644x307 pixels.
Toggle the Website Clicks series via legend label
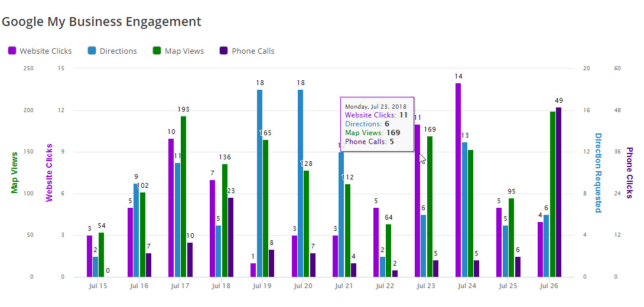(x=45, y=51)
